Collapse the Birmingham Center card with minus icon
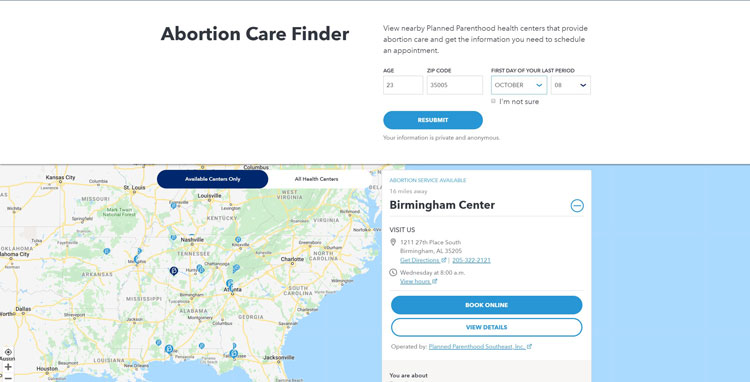The height and width of the screenshot is (382, 750). tap(577, 206)
